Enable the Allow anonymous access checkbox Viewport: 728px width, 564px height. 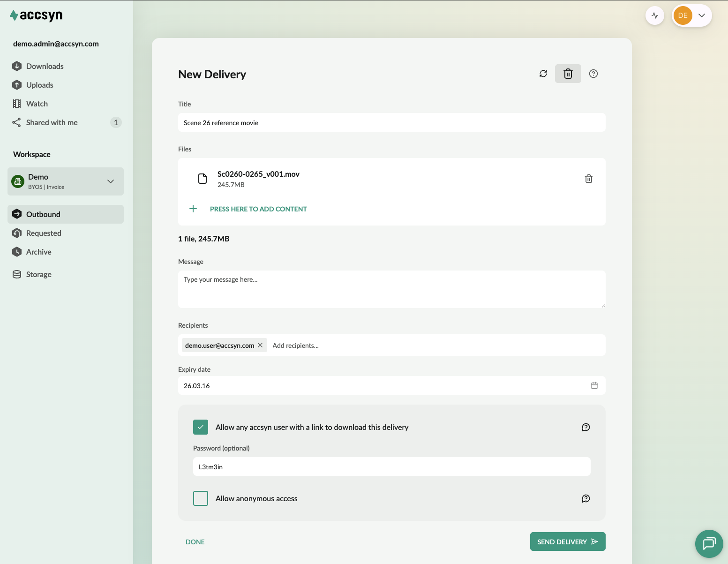(x=201, y=498)
